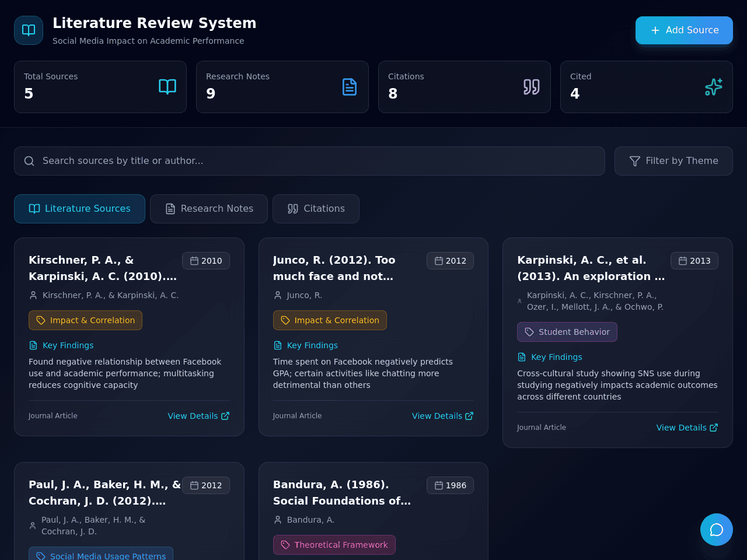Click the Social Media Impact subtitle
Screen dimensions: 747x560
coord(148,41)
